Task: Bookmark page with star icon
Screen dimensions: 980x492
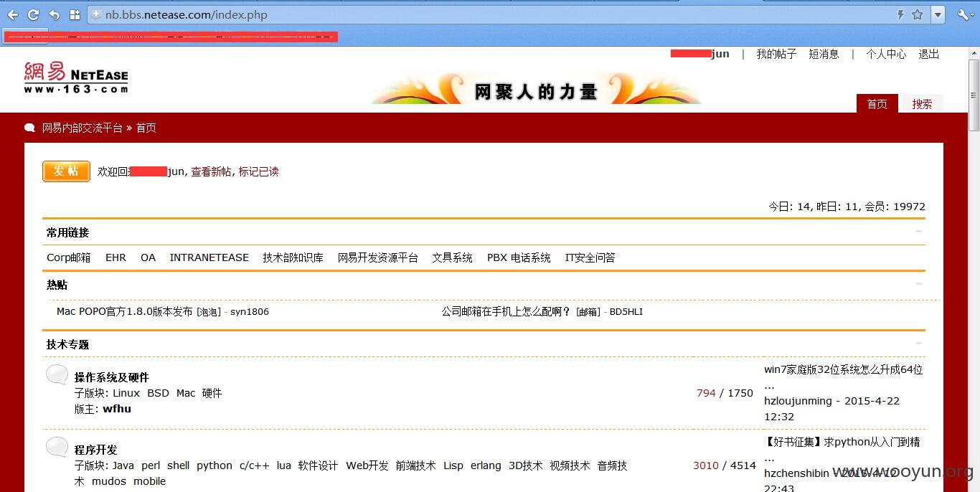Action: tap(918, 14)
